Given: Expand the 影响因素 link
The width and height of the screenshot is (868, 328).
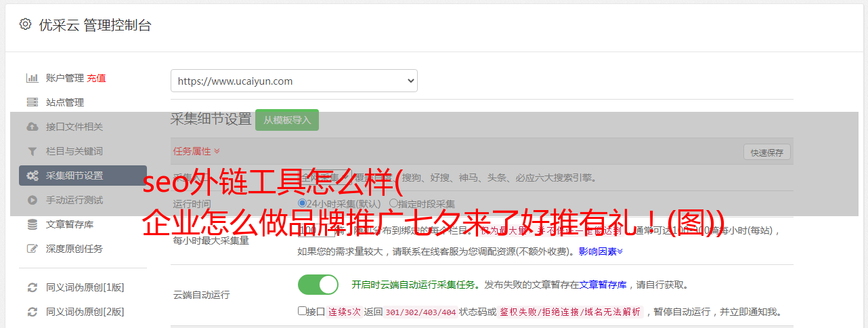Looking at the screenshot, I should coord(601,251).
